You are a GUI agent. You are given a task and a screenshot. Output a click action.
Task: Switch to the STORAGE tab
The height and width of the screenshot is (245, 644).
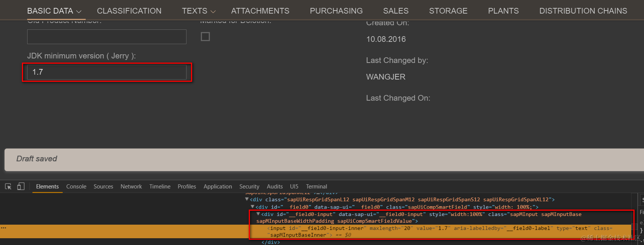click(x=448, y=11)
